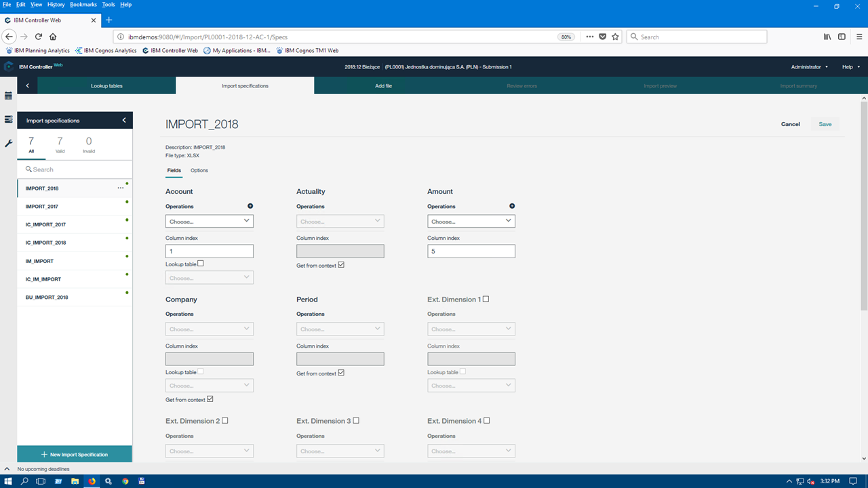Open IBM Cognos TM1 Web bookmark
The width and height of the screenshot is (868, 488).
click(307, 50)
